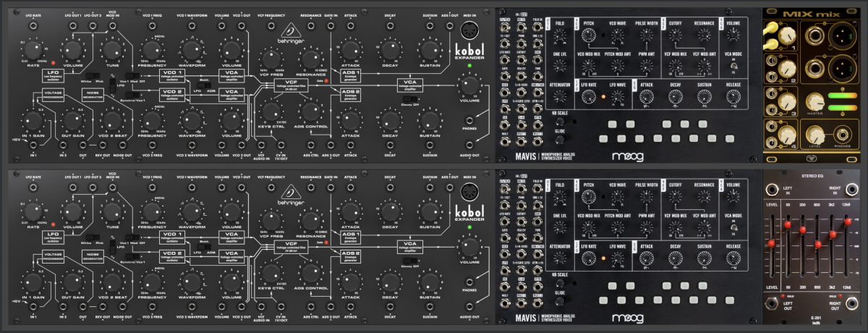Screen dimensions: 868x333
Task: Click the FOLD IN jack on upper Mavis
Action: [x=537, y=27]
